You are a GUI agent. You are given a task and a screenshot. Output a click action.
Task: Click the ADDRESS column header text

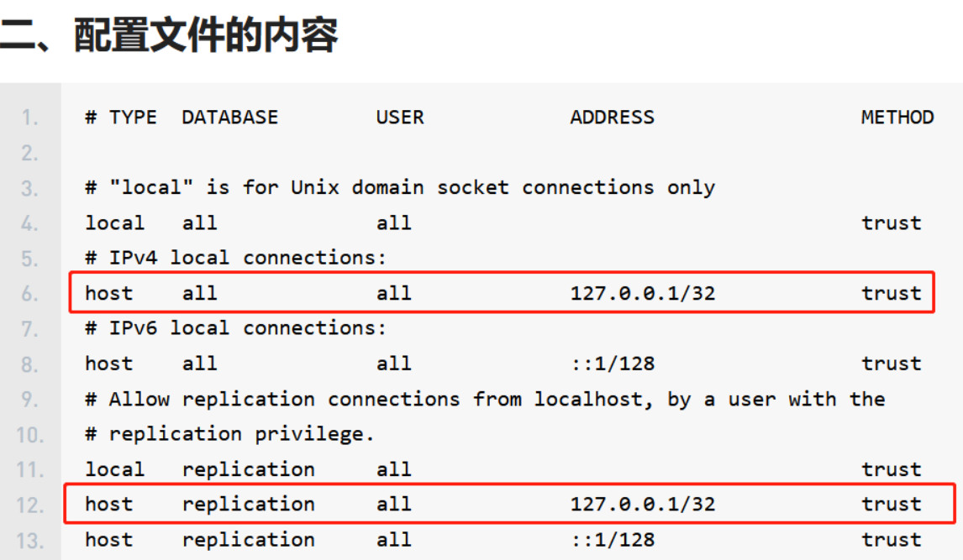(613, 118)
